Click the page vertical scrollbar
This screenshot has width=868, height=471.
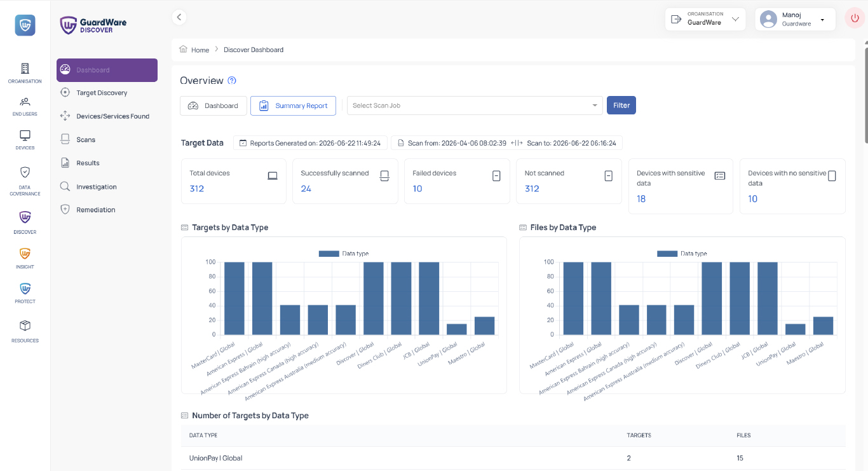pos(865,95)
